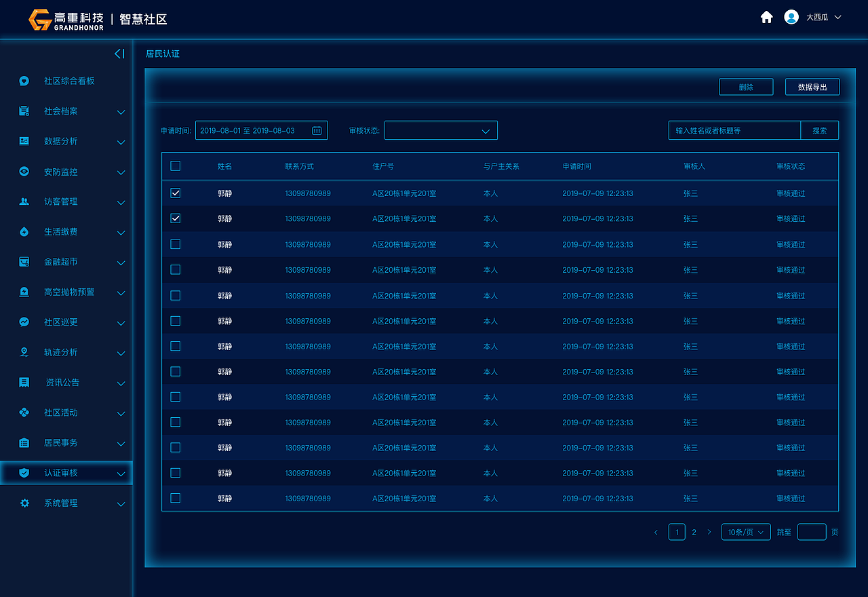
Task: Click the 认证审核 shield icon
Action: click(24, 473)
